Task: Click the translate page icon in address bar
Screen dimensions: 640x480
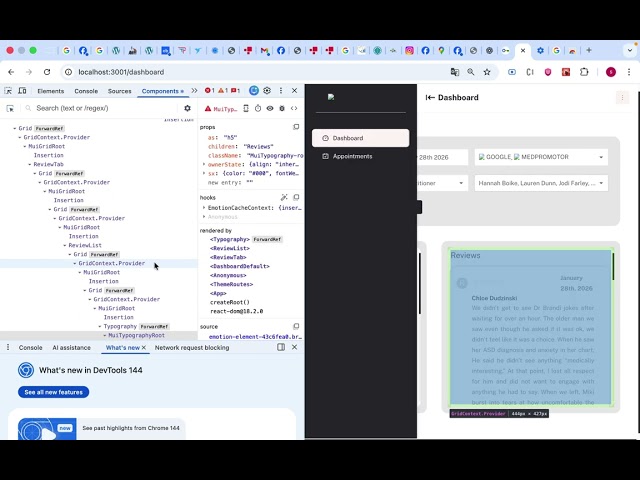Action: (455, 72)
